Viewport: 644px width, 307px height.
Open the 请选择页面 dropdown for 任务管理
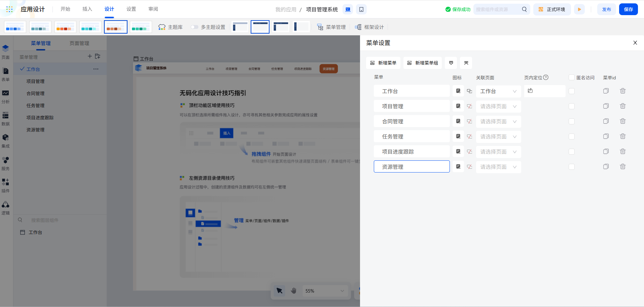498,137
